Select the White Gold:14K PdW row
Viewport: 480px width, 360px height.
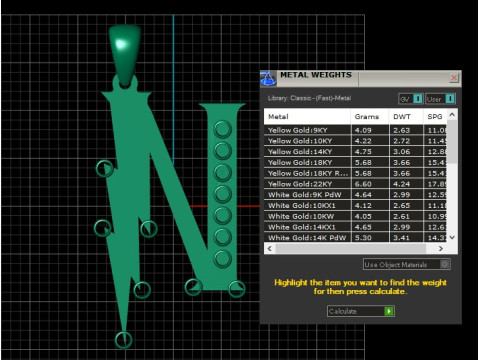(x=355, y=238)
